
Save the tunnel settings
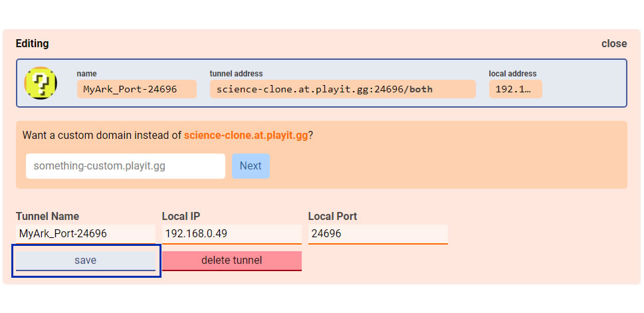(86, 261)
